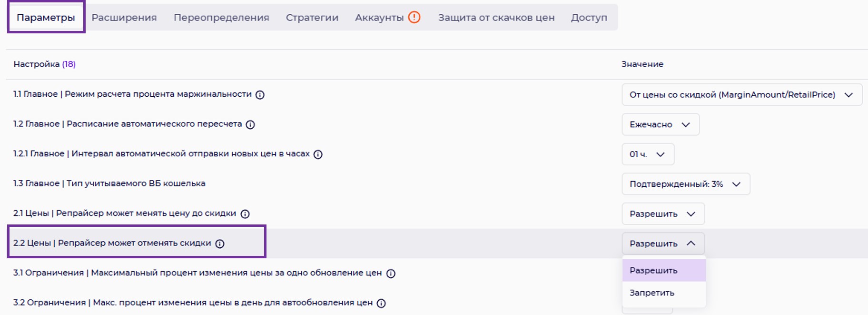Show info for max daily price change percent

[381, 303]
